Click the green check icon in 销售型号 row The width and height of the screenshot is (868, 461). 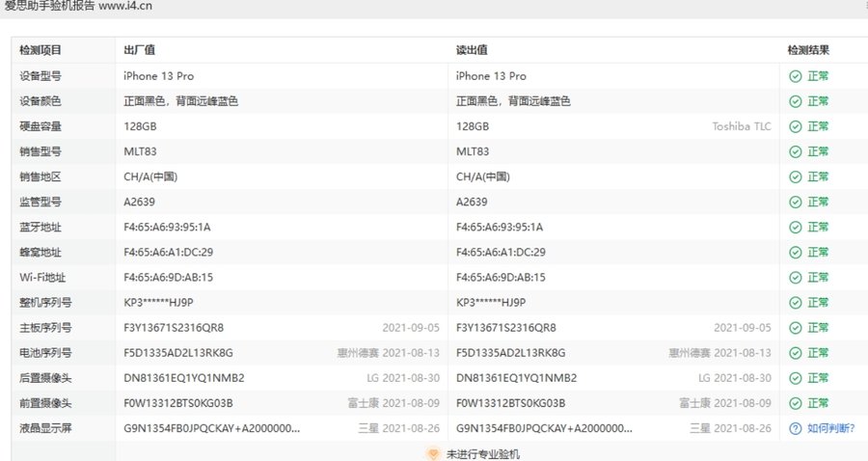pos(795,151)
